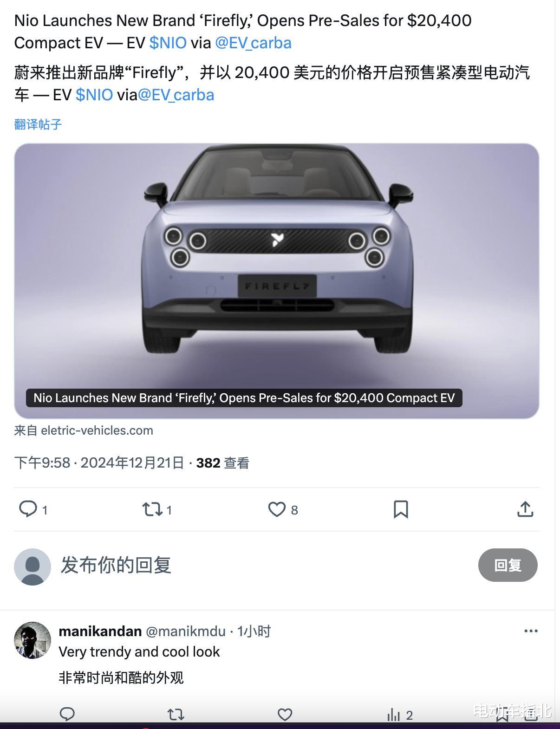Like the Nio Firefly post
Viewport: 560px width, 729px height.
click(x=277, y=509)
